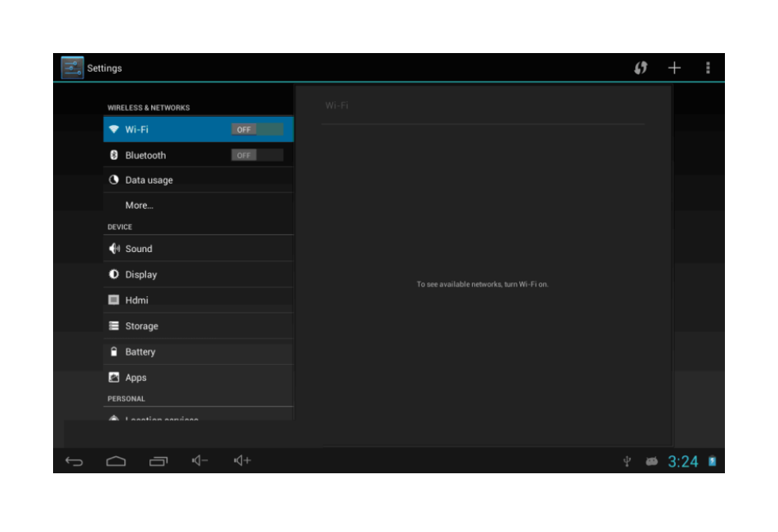Click the Wi-Fi heading in detail pane
This screenshot has width=778, height=532.
(x=336, y=105)
